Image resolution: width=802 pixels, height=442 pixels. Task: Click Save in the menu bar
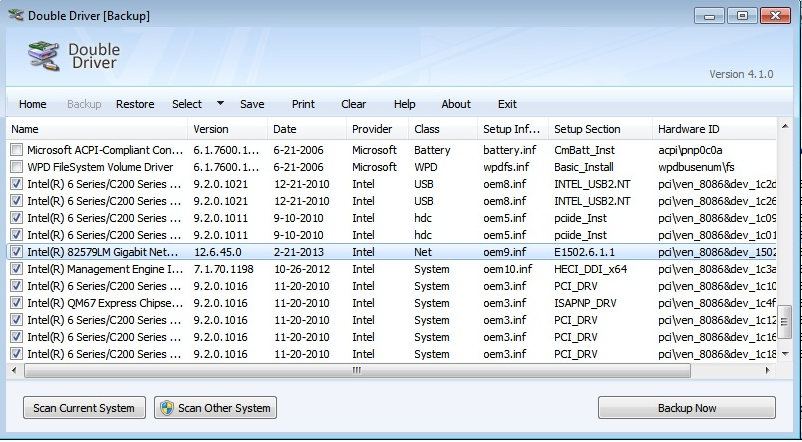coord(252,104)
